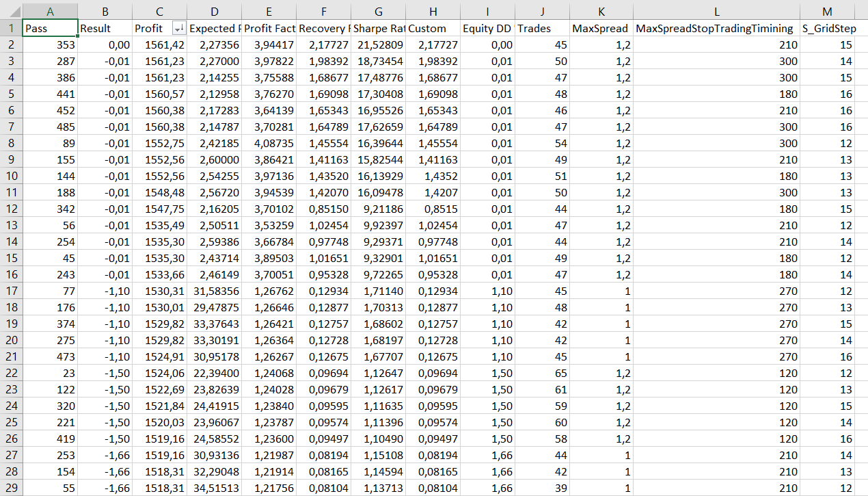The height and width of the screenshot is (496, 868).
Task: Click the 'Custom' header cell
Action: coord(433,29)
